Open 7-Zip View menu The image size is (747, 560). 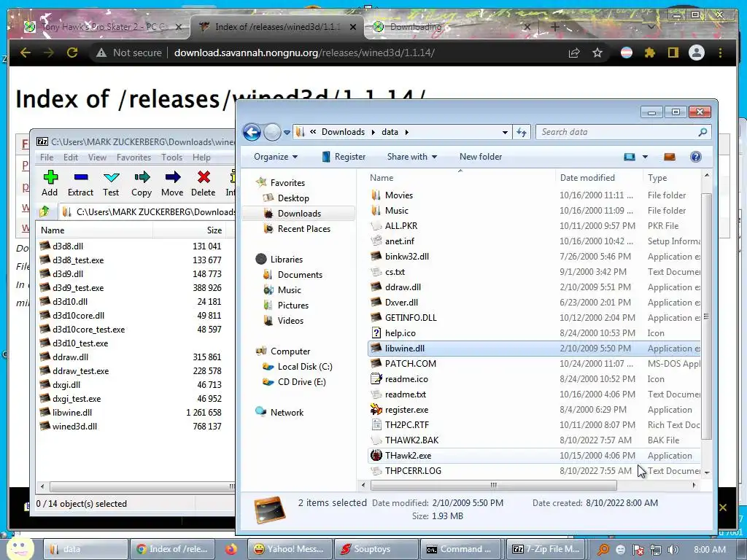(97, 157)
